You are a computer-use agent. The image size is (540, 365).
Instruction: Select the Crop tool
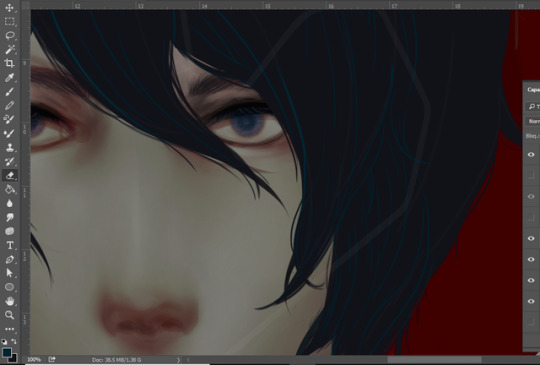pyautogui.click(x=9, y=63)
